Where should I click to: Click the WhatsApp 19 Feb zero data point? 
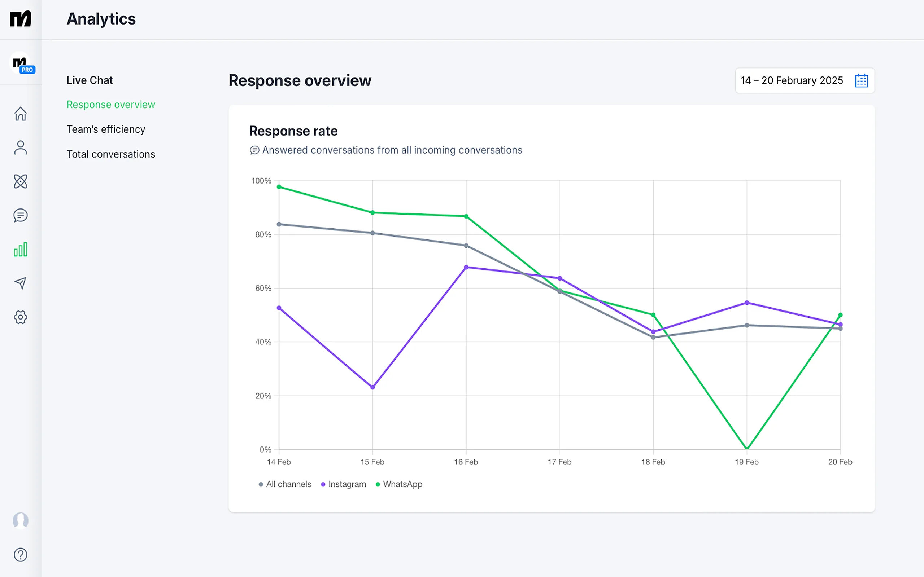point(747,449)
